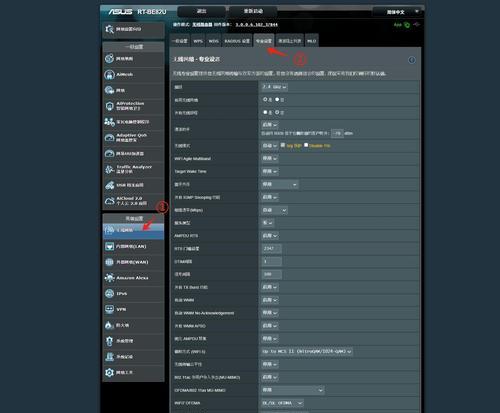Switch to the RADIUS settings tab
This screenshot has width=500, height=413.
pyautogui.click(x=237, y=41)
